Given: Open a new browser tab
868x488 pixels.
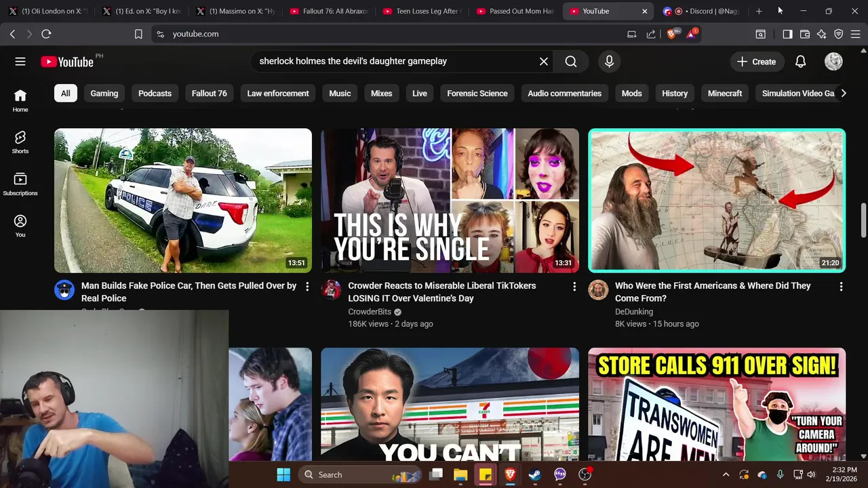Looking at the screenshot, I should [759, 12].
